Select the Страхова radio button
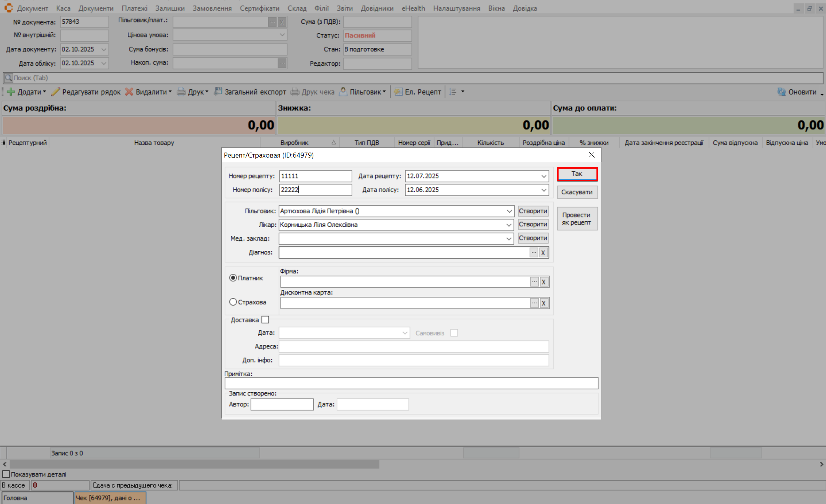This screenshot has height=504, width=826. click(233, 302)
